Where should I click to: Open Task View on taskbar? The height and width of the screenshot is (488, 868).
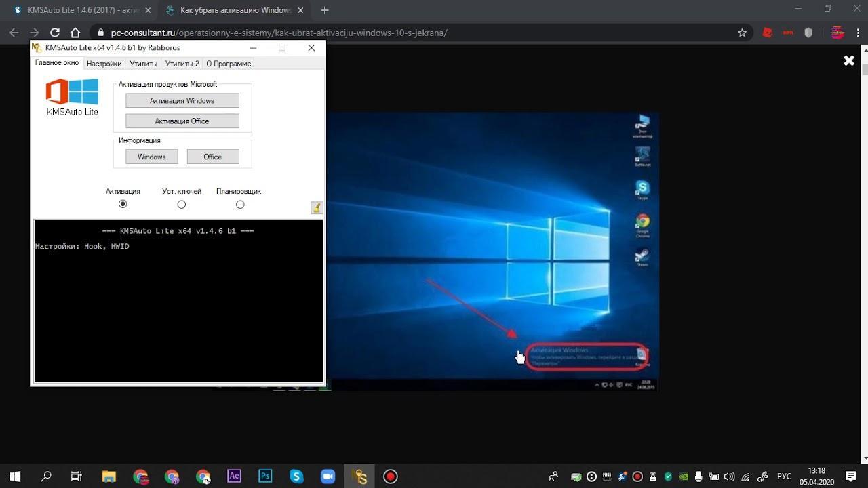click(77, 476)
